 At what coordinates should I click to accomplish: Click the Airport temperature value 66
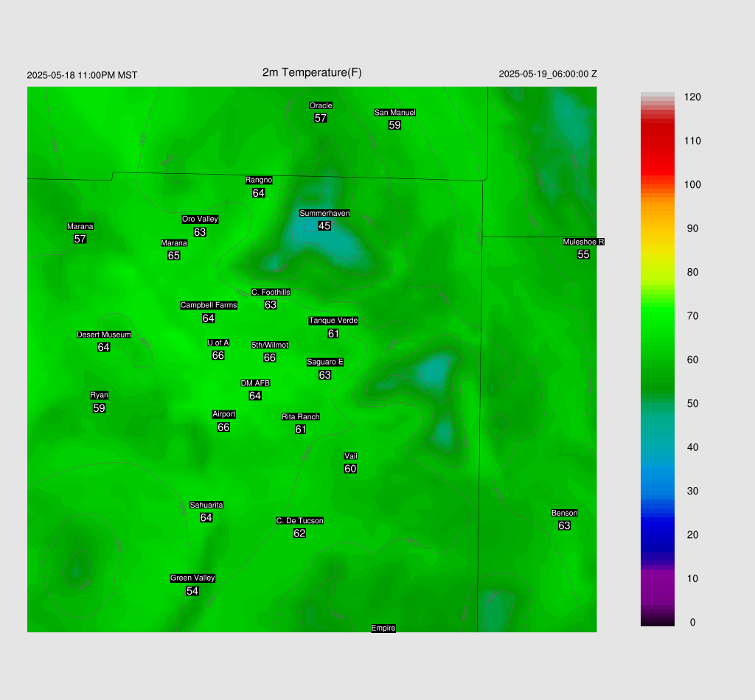coord(223,427)
